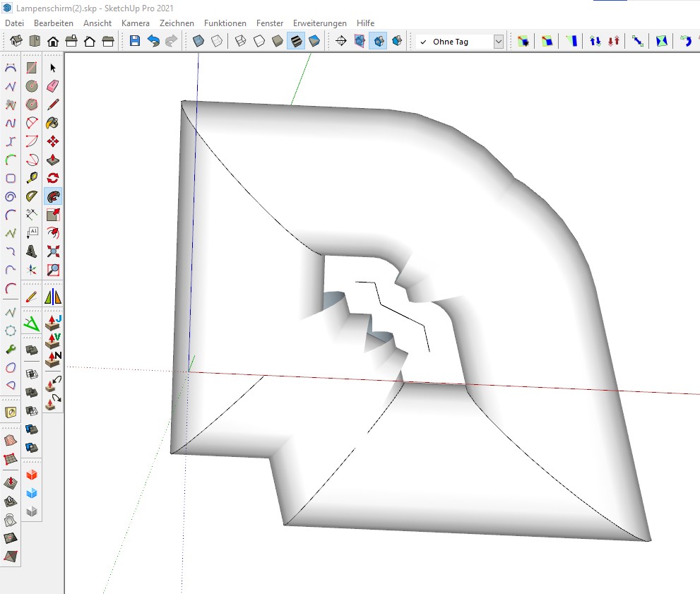Click the Zoom Extents icon

tap(53, 251)
